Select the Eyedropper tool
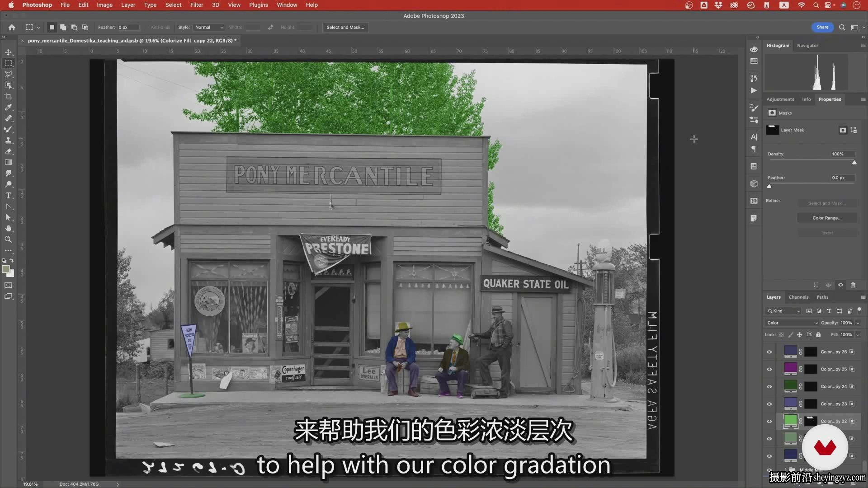 click(8, 107)
